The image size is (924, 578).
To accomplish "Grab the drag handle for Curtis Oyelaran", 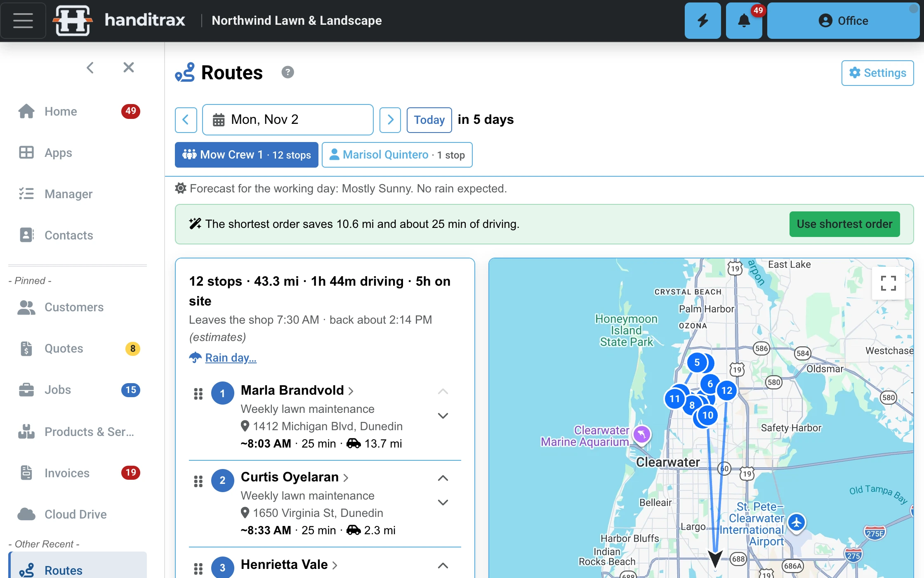I will click(x=198, y=481).
